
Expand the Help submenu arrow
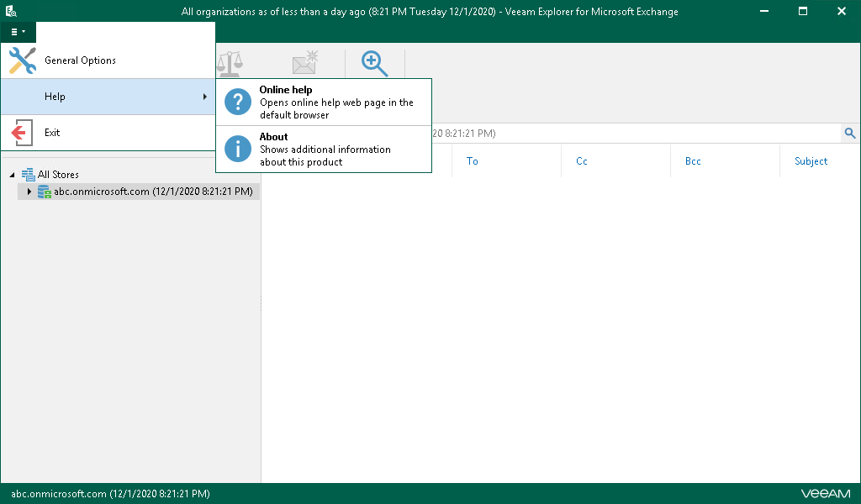pos(205,97)
